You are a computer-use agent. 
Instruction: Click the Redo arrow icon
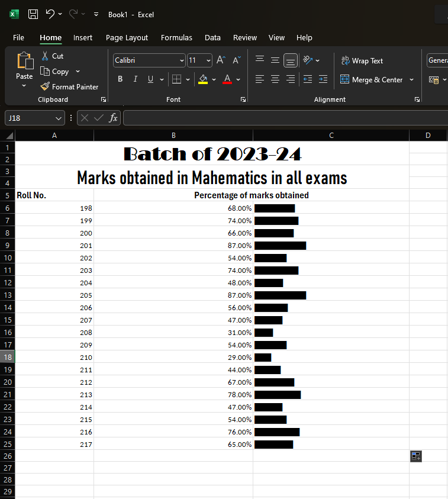[x=73, y=14]
